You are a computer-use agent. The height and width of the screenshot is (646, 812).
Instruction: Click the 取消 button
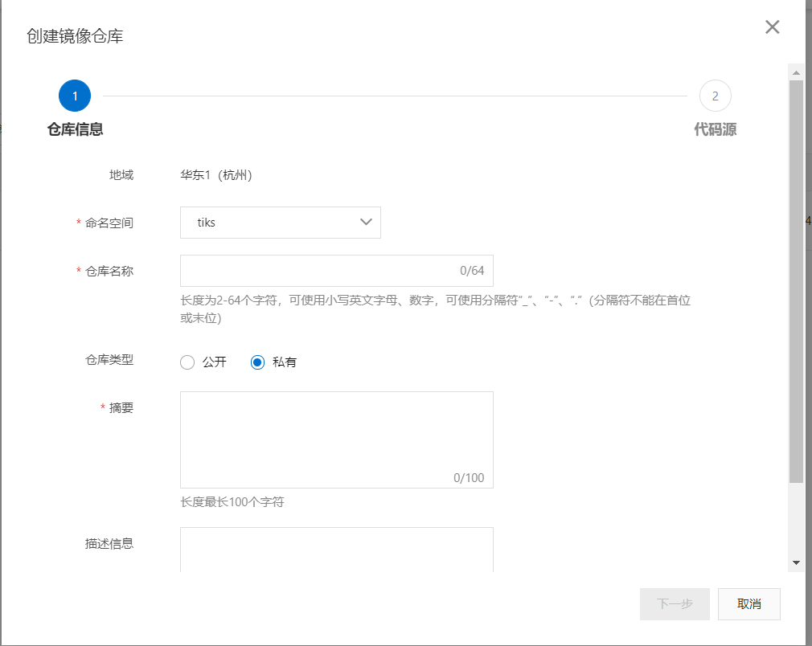click(748, 604)
